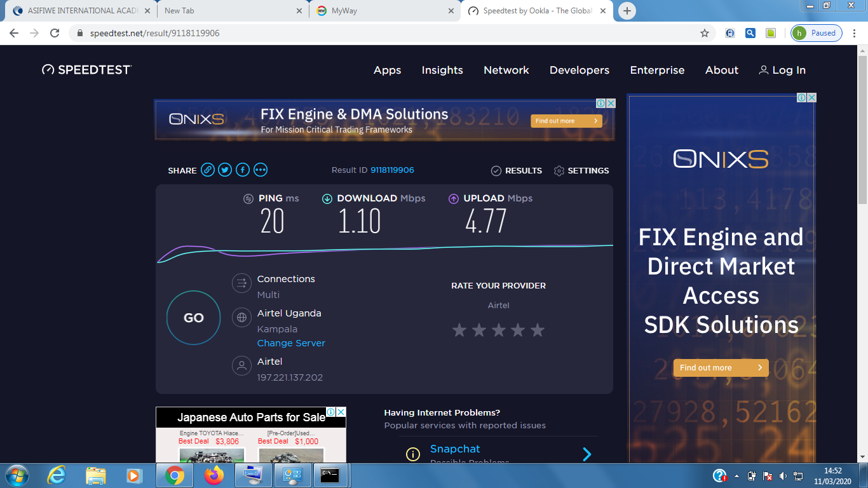This screenshot has width=868, height=488.
Task: Open the Apps menu item
Action: tap(387, 70)
